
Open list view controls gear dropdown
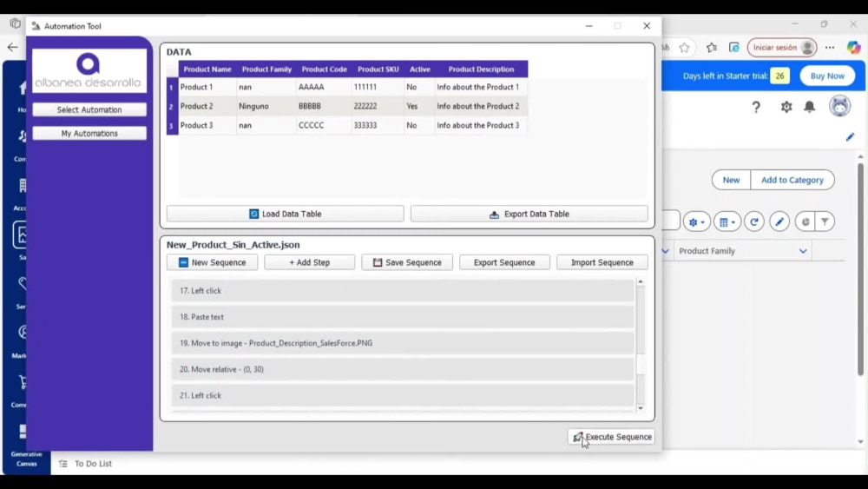pos(696,222)
